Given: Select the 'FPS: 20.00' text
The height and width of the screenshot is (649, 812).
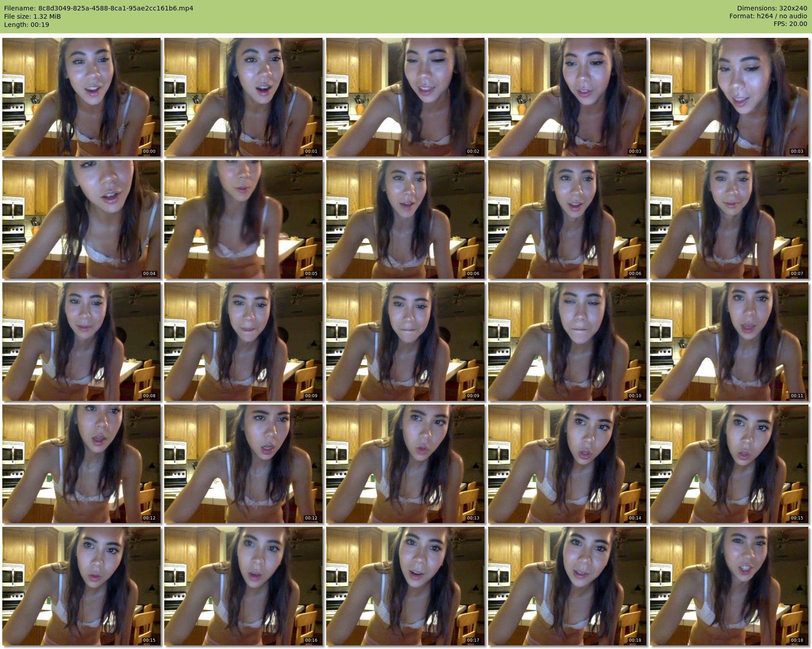Looking at the screenshot, I should pyautogui.click(x=790, y=25).
